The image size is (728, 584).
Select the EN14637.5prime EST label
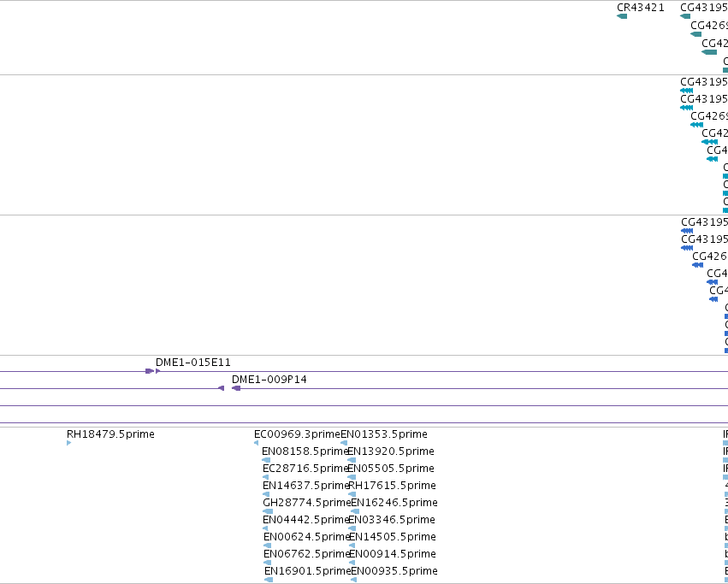305,486
